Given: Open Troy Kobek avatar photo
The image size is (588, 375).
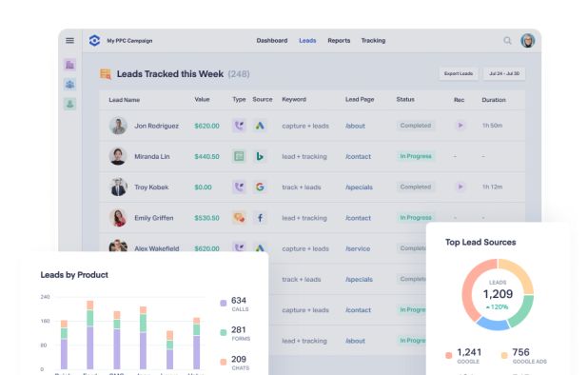Looking at the screenshot, I should coord(118,187).
